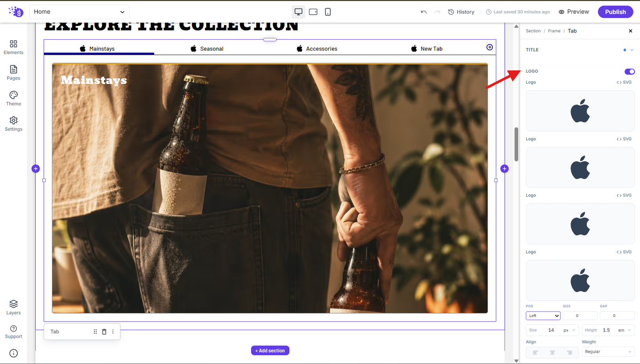This screenshot has width=640, height=364.
Task: Open the Elements panel in sidebar
Action: pyautogui.click(x=13, y=47)
